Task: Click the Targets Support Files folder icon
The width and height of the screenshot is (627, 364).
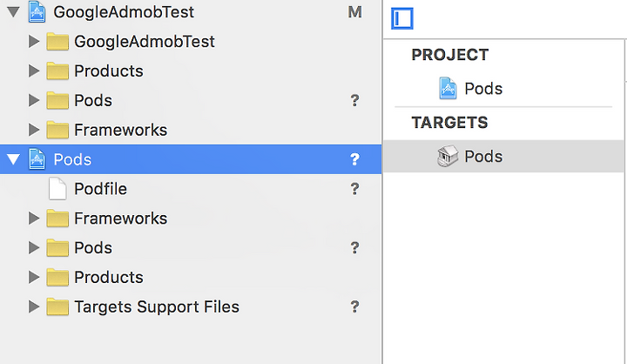Action: coord(57,307)
